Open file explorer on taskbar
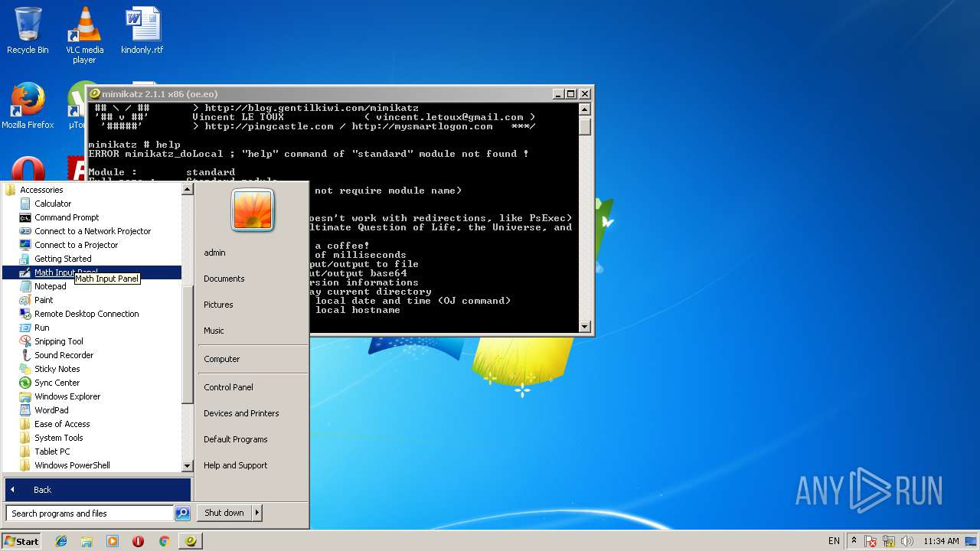Screen dimensions: 980x551 tap(87, 541)
